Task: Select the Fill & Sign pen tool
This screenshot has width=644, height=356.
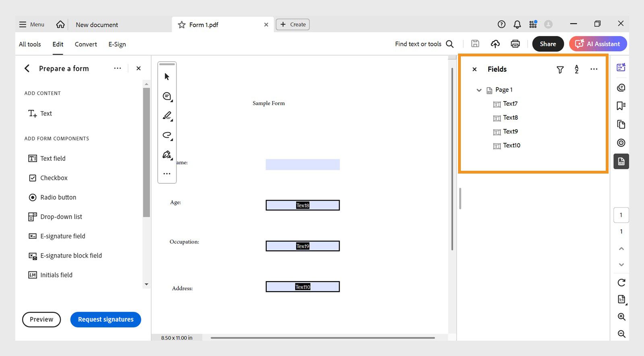Action: tap(167, 155)
